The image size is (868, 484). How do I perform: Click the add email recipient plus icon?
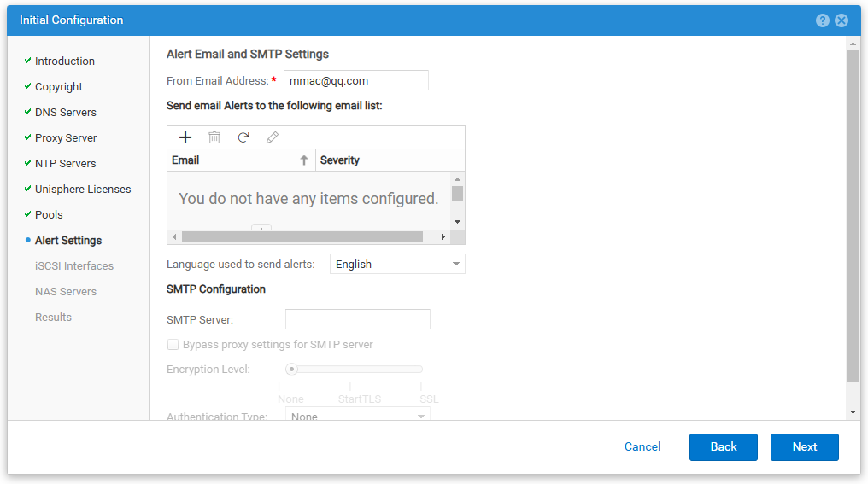click(x=185, y=137)
